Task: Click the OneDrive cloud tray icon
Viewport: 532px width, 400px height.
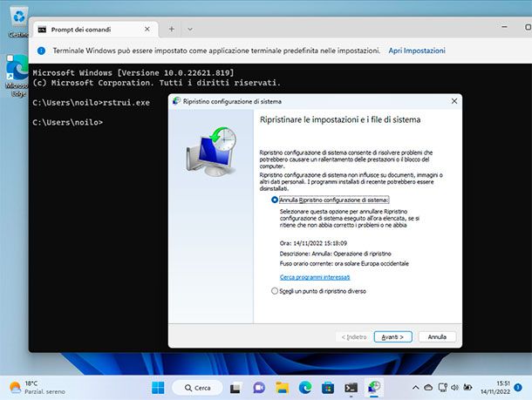Action: pos(428,388)
